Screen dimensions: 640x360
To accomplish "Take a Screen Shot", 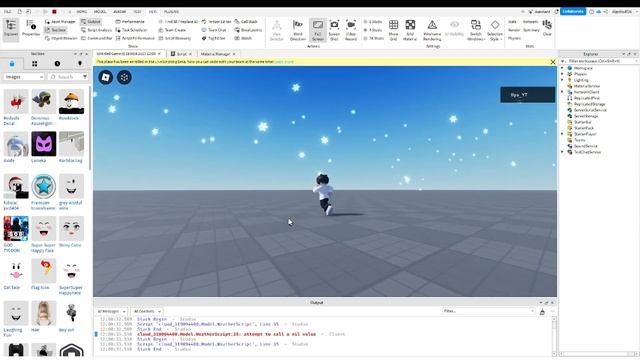I will point(334,30).
